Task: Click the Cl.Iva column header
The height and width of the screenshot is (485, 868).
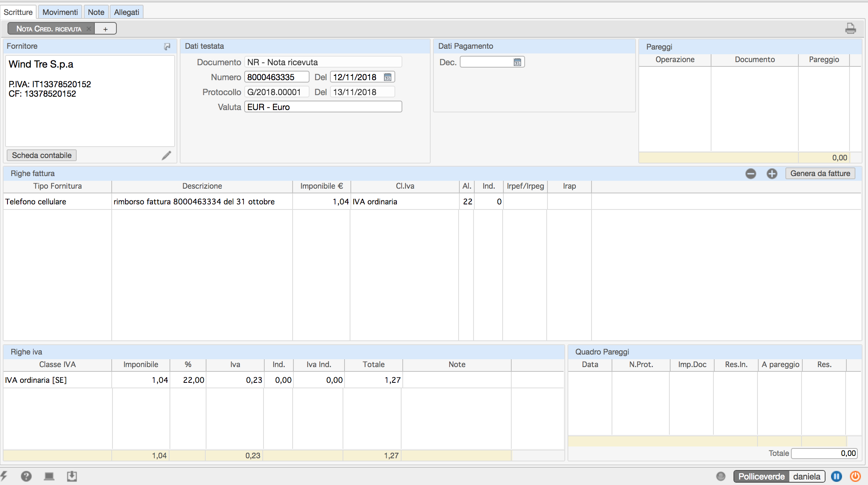Action: tap(405, 186)
